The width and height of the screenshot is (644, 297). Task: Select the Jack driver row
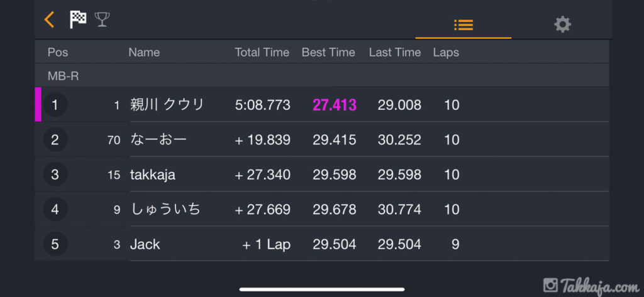click(145, 244)
